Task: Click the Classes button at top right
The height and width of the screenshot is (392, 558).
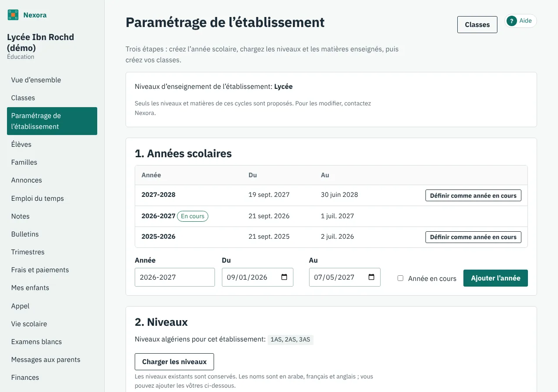Action: (477, 24)
